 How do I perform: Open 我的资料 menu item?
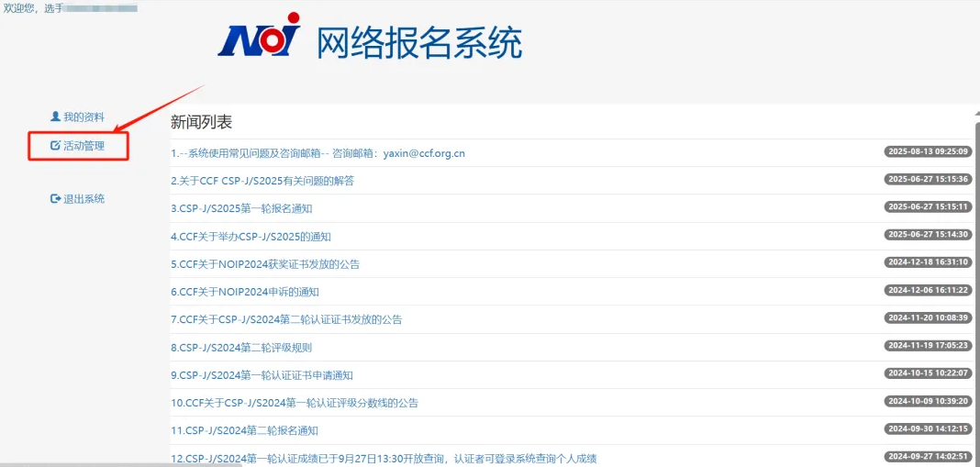click(x=84, y=117)
